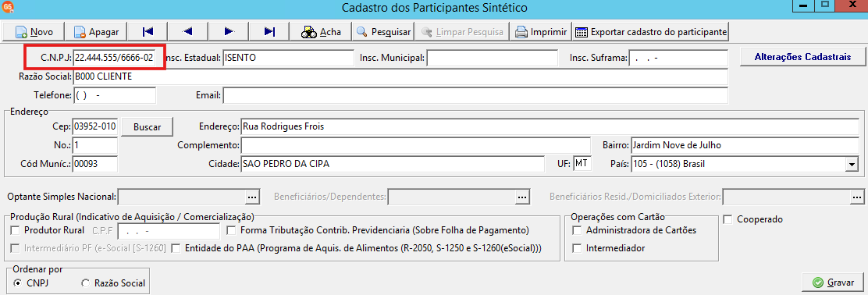Click the Cidade field
The height and width of the screenshot is (295, 868).
click(393, 164)
